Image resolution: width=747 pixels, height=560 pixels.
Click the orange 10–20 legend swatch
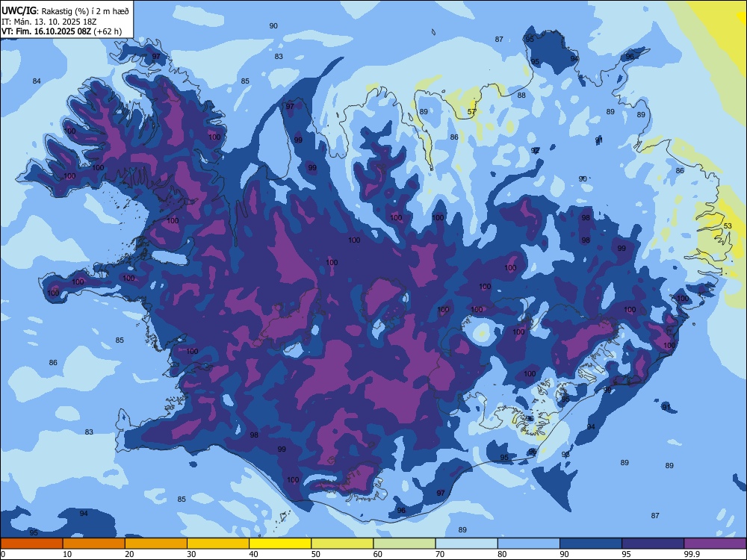click(94, 544)
